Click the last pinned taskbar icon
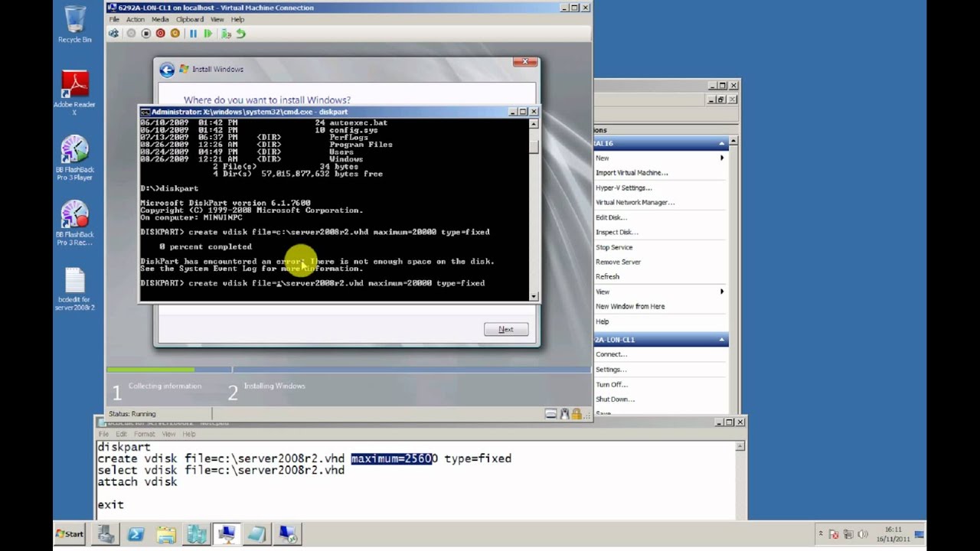Viewport: 980px width, 551px height. coord(288,534)
